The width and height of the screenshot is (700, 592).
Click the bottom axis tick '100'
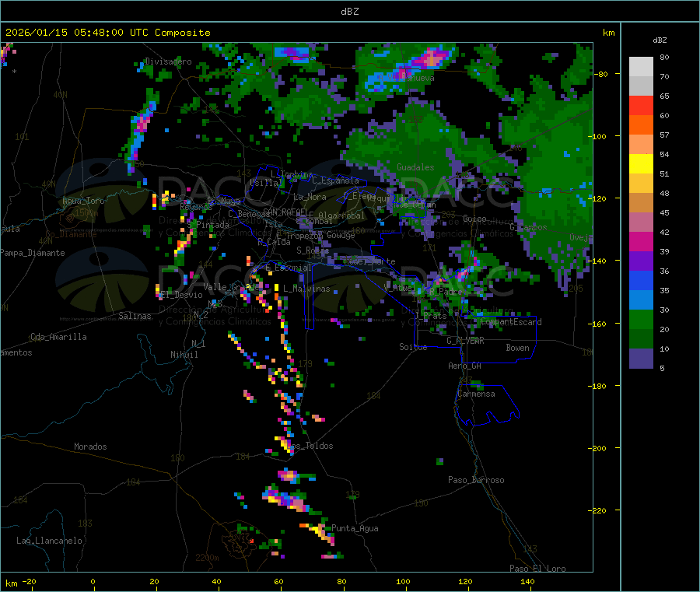pos(403,581)
